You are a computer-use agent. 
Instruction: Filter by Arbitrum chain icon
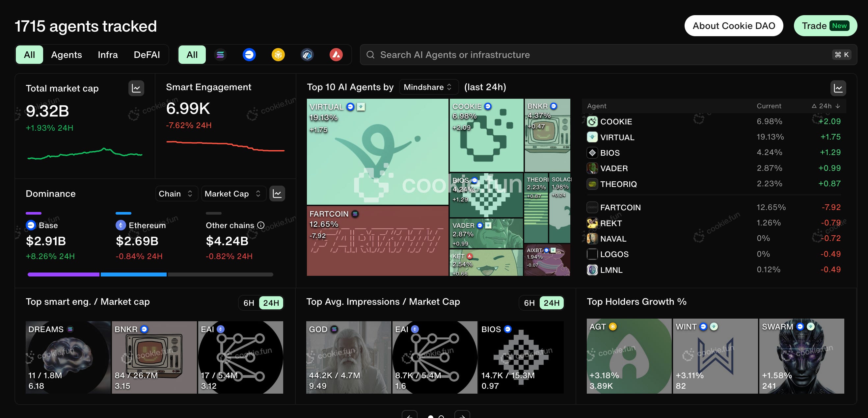307,55
